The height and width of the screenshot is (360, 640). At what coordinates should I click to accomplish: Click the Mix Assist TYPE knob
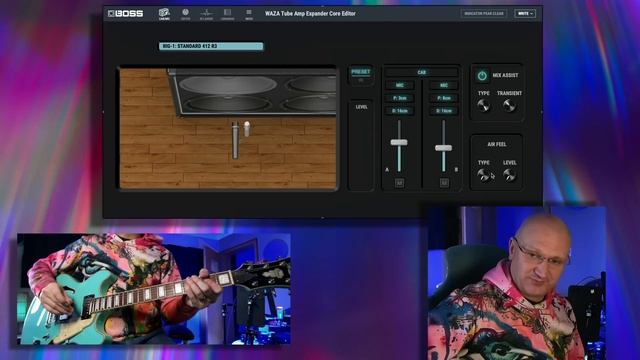click(x=483, y=106)
